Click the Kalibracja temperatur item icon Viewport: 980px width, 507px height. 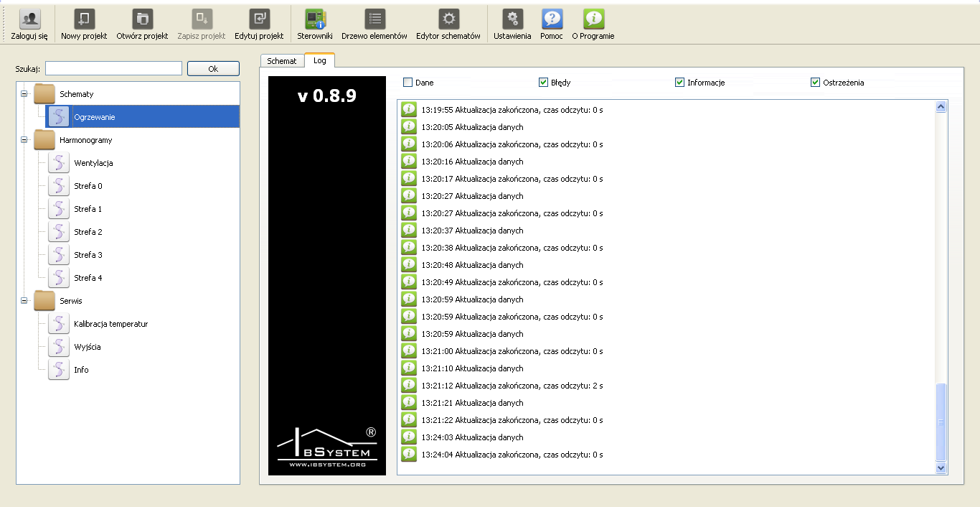coord(59,324)
